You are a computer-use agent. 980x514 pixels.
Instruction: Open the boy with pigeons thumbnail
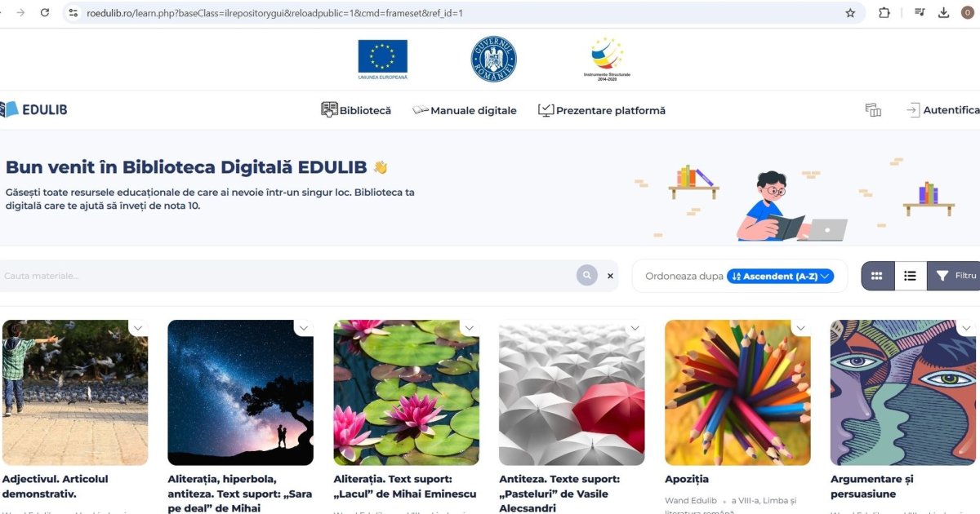75,392
